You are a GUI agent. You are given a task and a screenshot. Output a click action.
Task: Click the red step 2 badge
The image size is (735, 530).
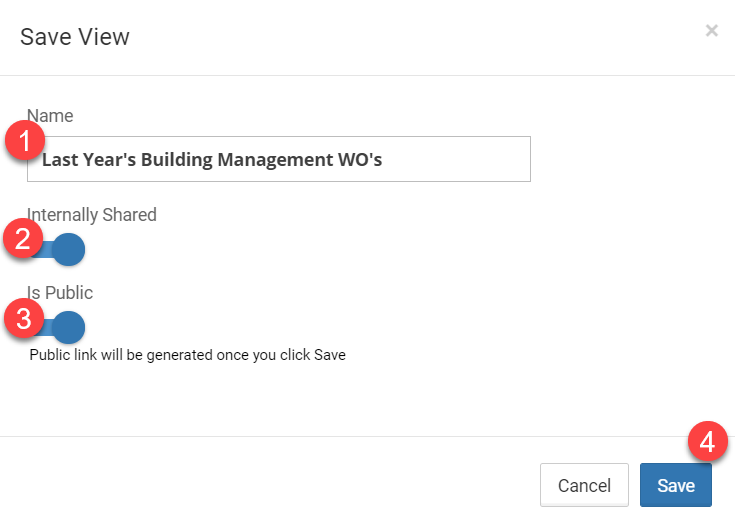coord(22,239)
